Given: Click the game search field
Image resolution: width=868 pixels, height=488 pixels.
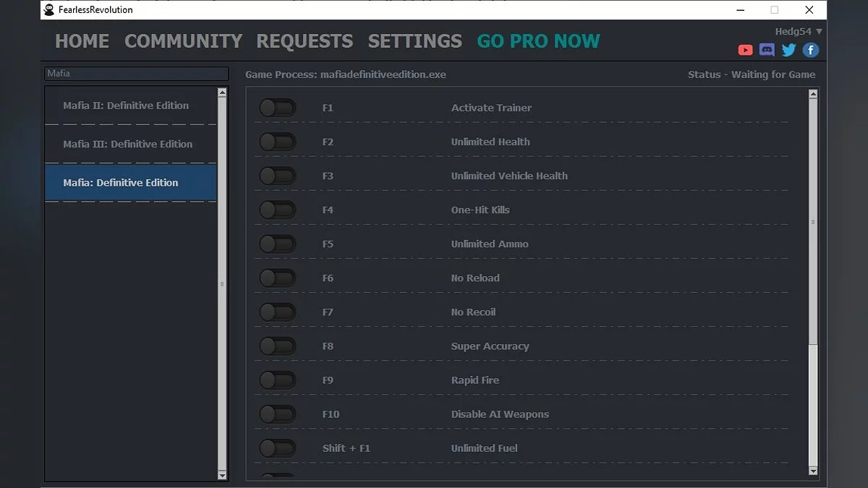Looking at the screenshot, I should [x=136, y=74].
